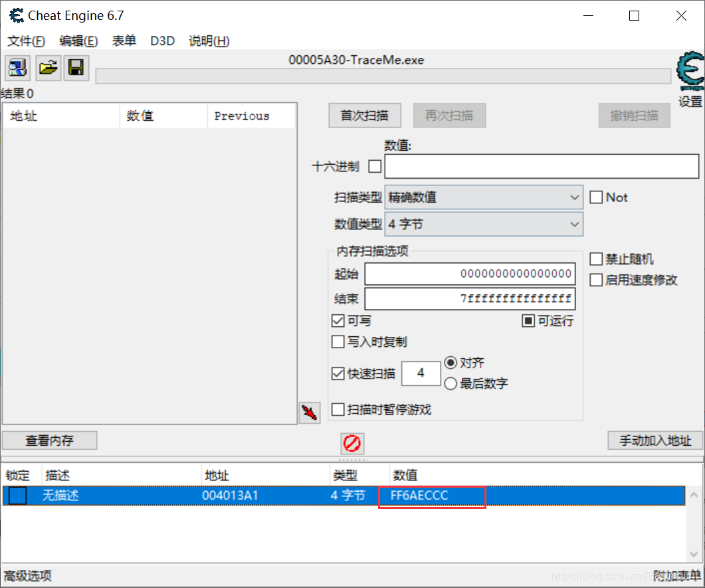Click the 撤销扫描 button

(x=634, y=116)
